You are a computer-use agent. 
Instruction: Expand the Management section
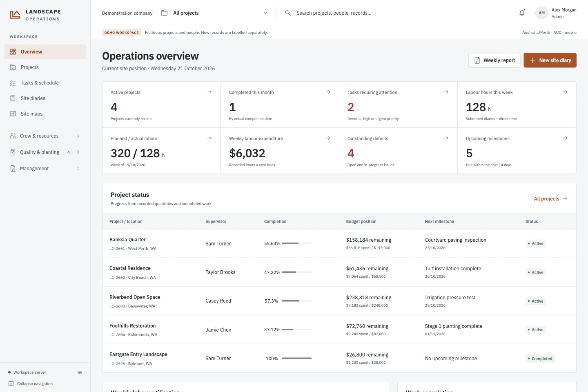(x=45, y=169)
